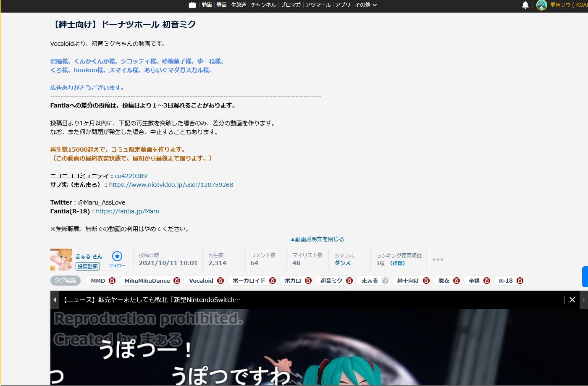Show next news item with right arrow

tap(583, 300)
